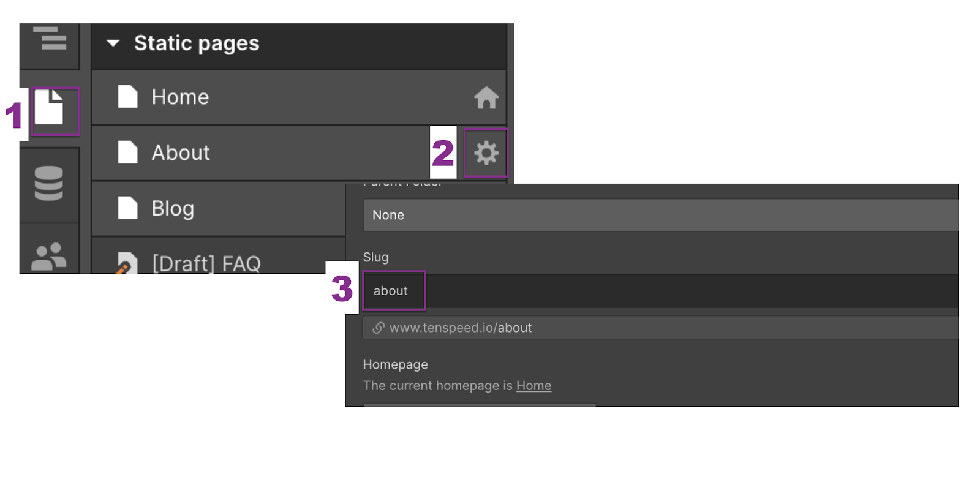The width and height of the screenshot is (980, 496).
Task: Click the home icon beside Home
Action: click(486, 97)
